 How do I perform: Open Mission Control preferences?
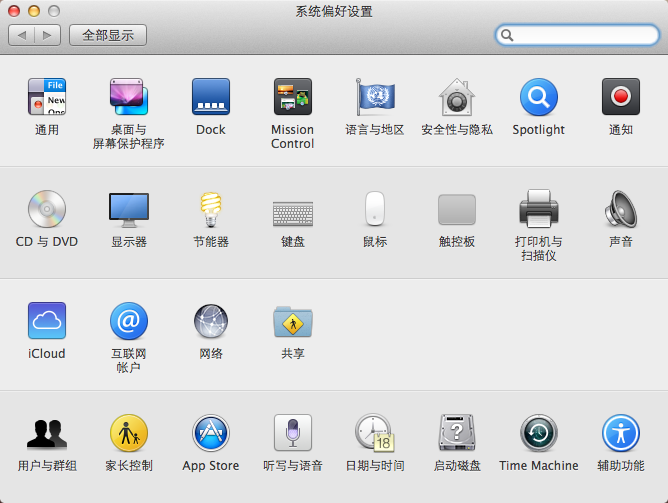tap(293, 97)
